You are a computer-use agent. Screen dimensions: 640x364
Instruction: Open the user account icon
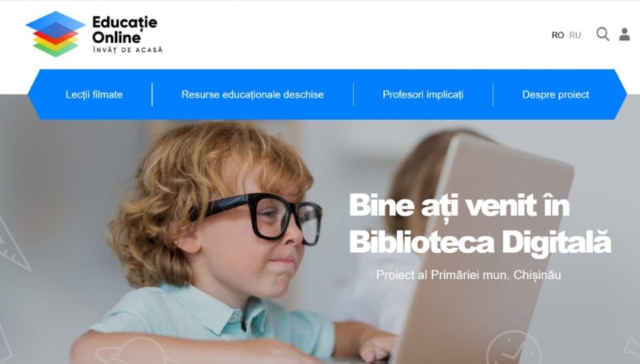(x=625, y=34)
